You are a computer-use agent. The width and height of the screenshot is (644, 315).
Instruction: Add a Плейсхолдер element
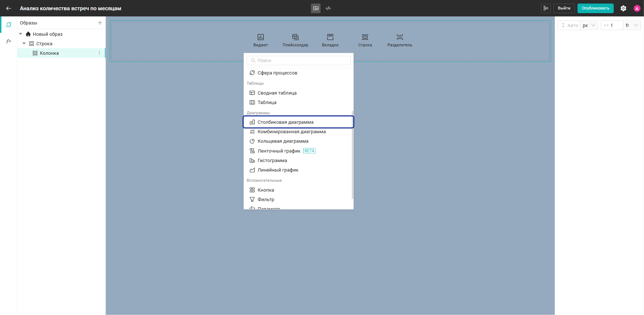coord(295,40)
